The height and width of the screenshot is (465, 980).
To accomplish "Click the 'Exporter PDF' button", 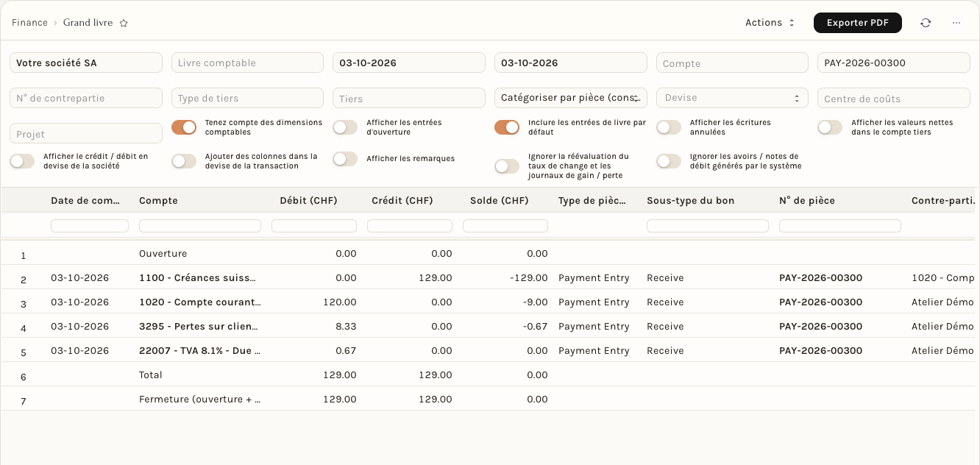I will pos(858,23).
